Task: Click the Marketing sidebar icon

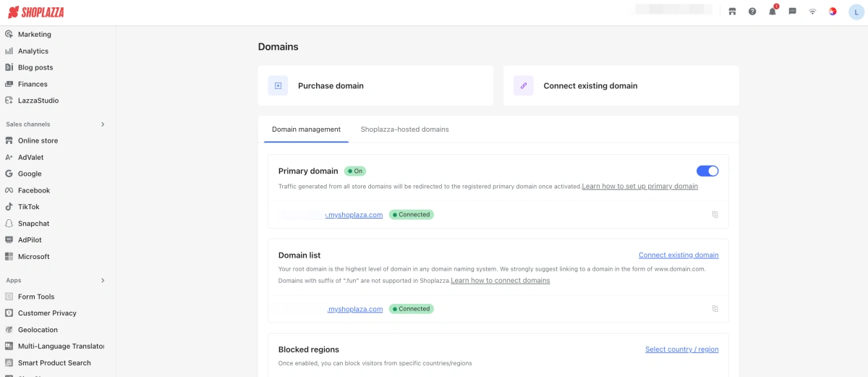Action: [x=9, y=34]
